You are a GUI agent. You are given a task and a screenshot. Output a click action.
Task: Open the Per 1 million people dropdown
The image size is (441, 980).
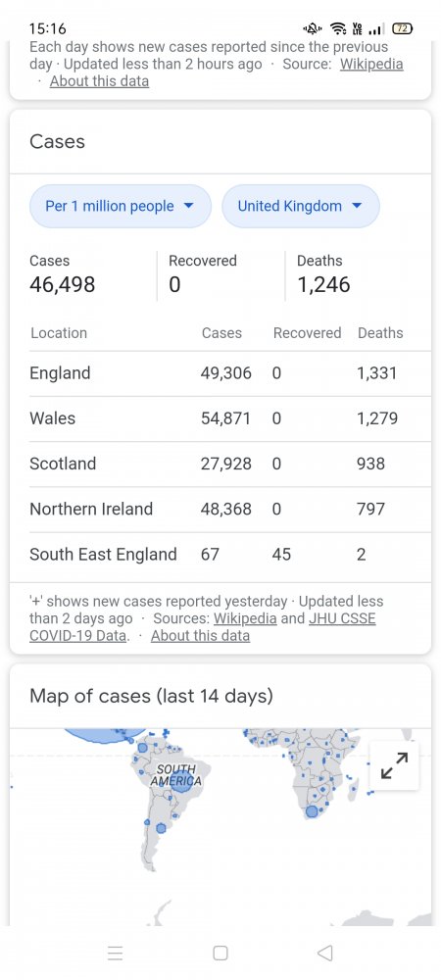[121, 206]
